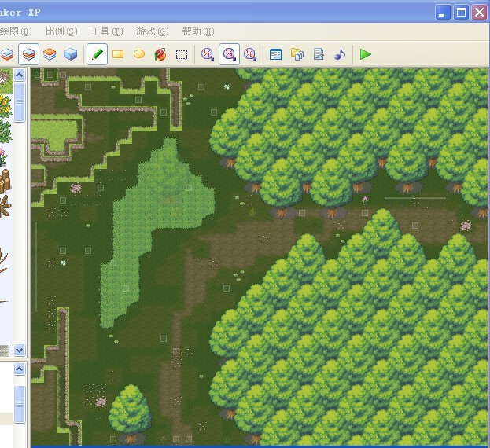This screenshot has width=490, height=448.
Task: Close the RPG Maker XP window
Action: pyautogui.click(x=479, y=13)
